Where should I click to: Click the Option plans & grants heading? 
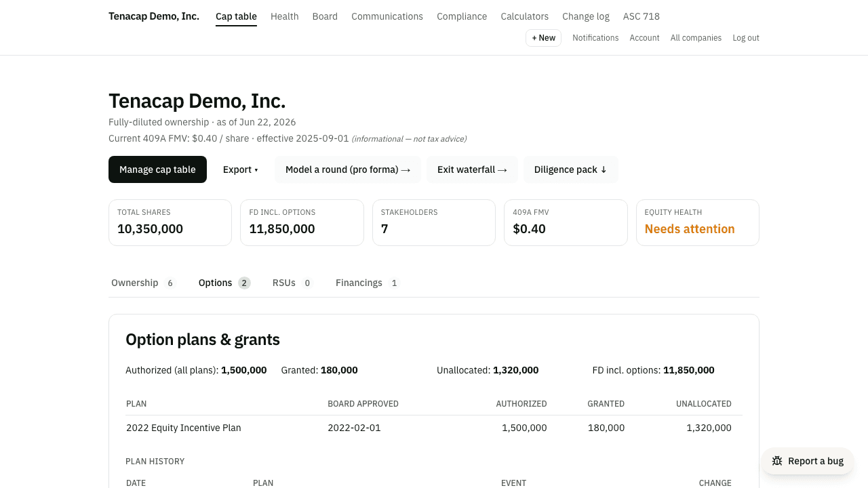click(x=203, y=340)
